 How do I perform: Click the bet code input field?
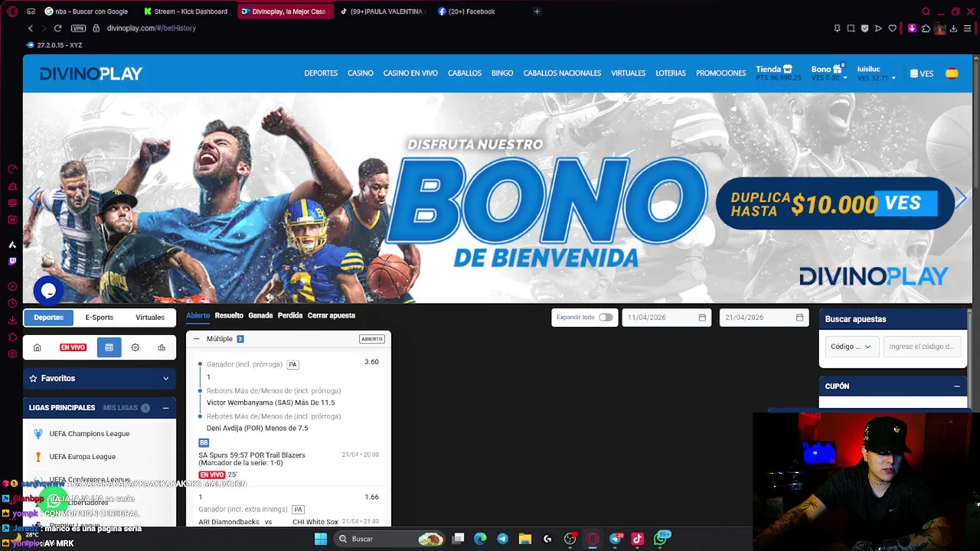[x=921, y=347]
